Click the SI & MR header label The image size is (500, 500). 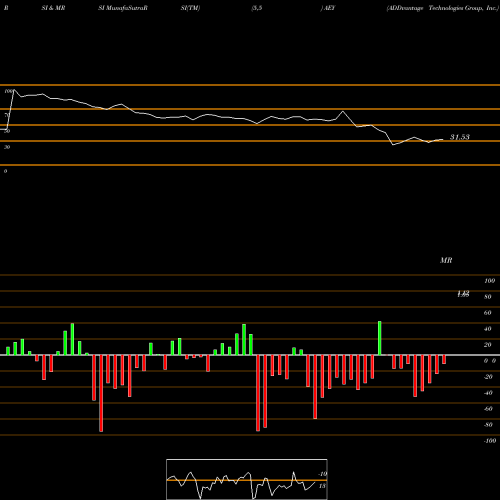coord(53,8)
